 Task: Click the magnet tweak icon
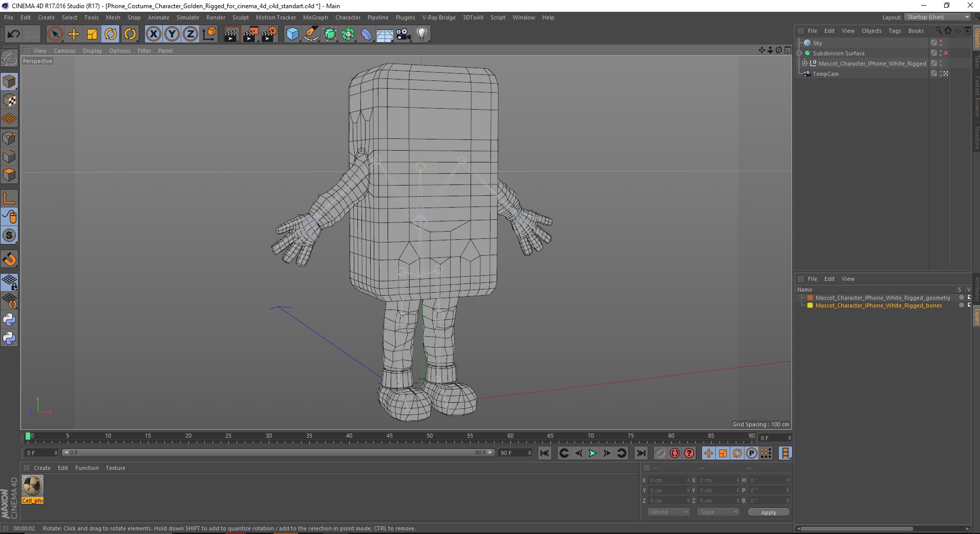click(x=9, y=259)
